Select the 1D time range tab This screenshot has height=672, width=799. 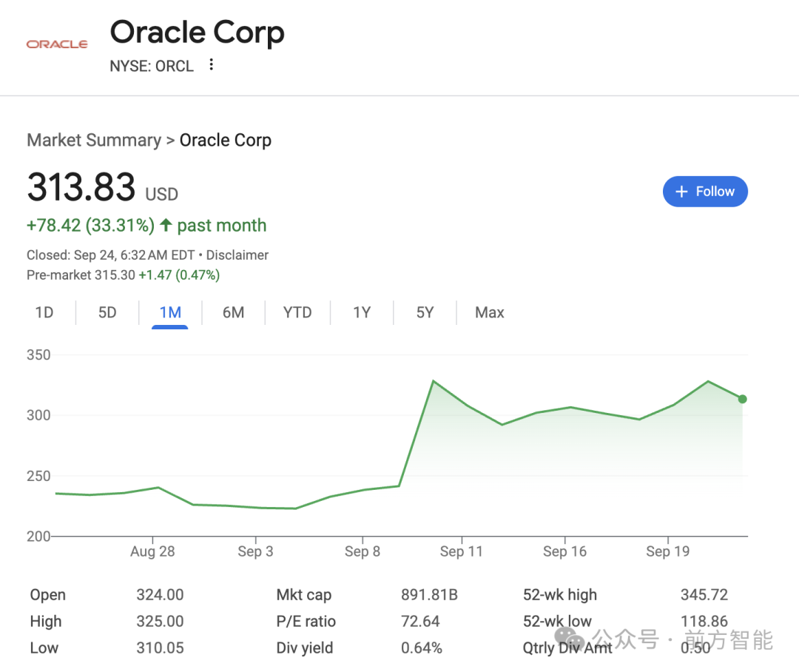(x=44, y=312)
